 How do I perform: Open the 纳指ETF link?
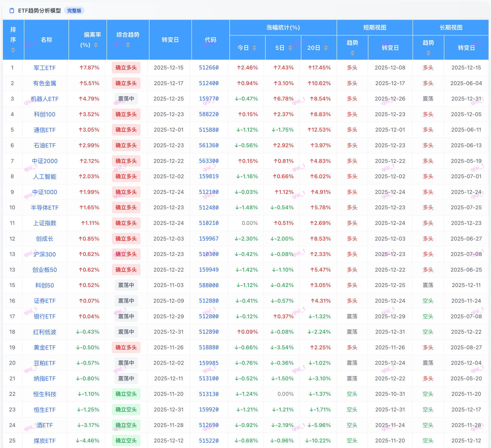click(45, 379)
